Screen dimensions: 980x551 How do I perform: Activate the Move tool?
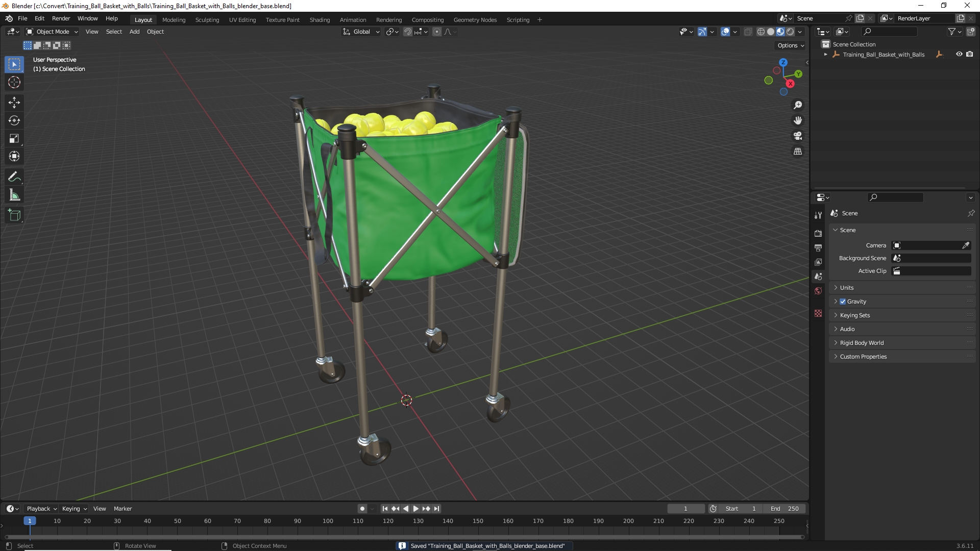pyautogui.click(x=14, y=103)
